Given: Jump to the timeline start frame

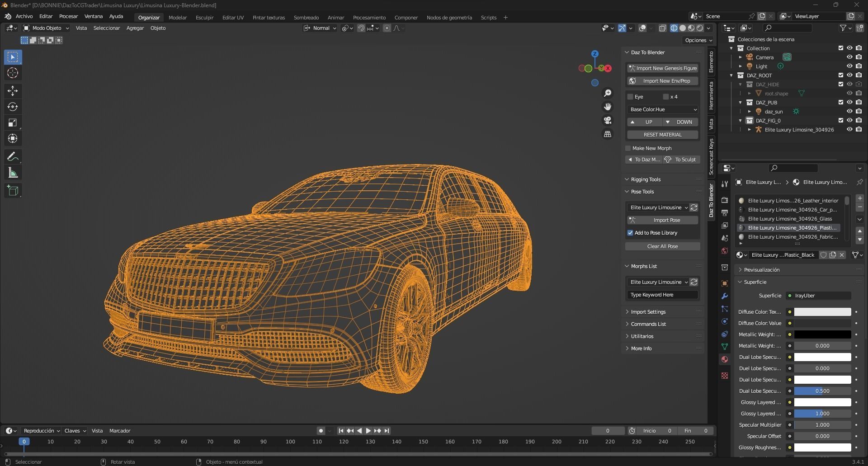Looking at the screenshot, I should pos(341,431).
